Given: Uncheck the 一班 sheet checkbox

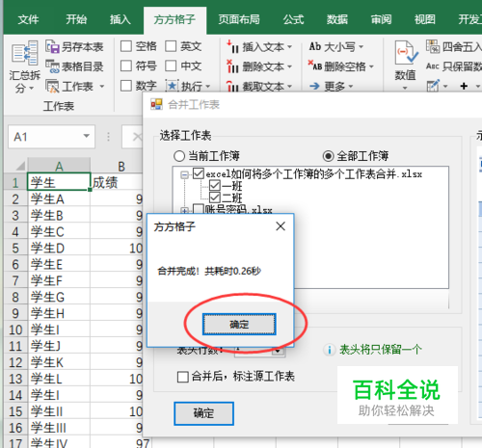Looking at the screenshot, I should coord(215,186).
